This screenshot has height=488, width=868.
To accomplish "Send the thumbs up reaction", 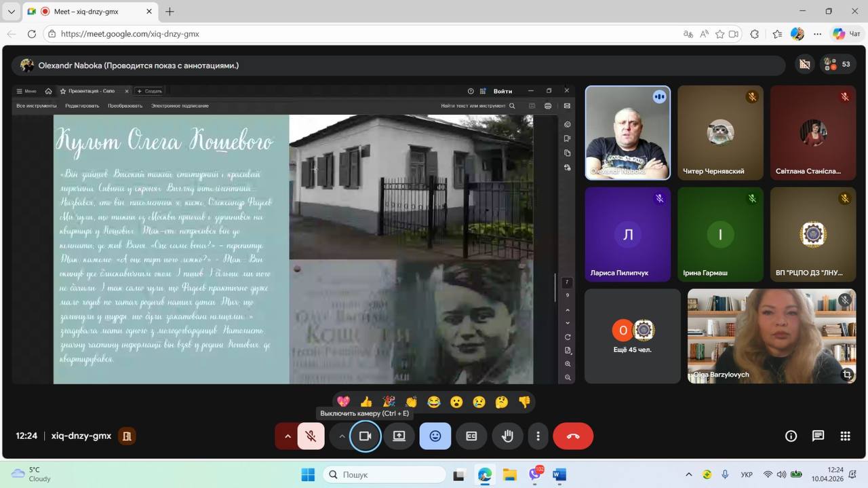I will (x=366, y=402).
